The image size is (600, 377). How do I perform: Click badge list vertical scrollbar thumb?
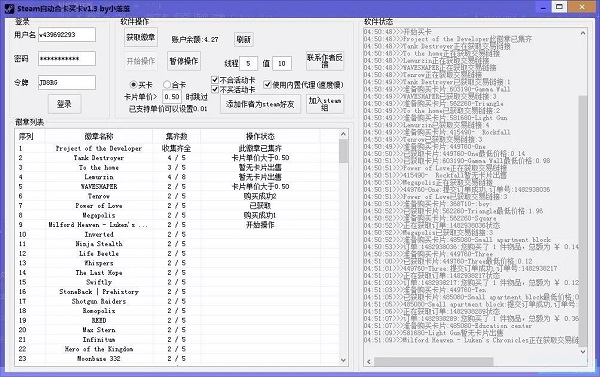tap(343, 151)
